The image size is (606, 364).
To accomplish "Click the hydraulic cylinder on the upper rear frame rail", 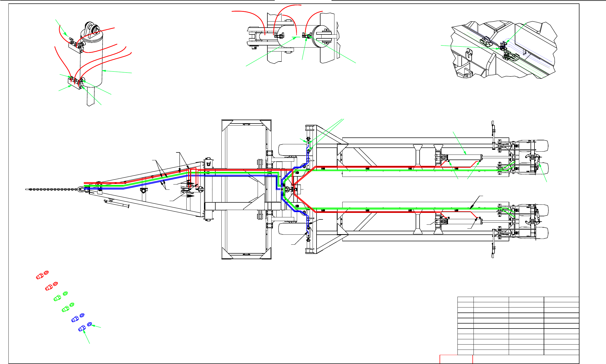I will point(465,157).
